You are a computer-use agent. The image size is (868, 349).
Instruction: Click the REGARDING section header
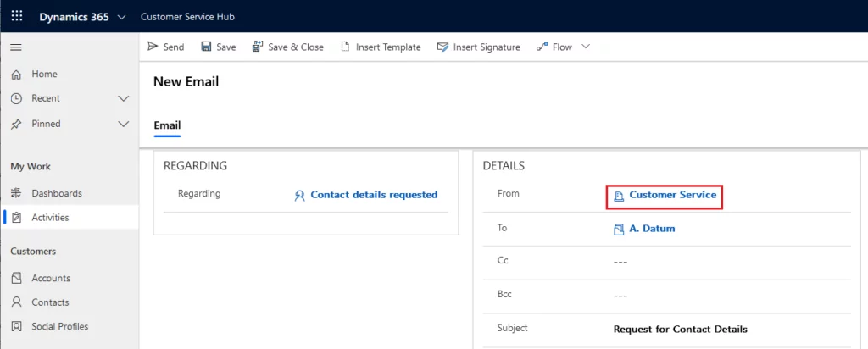pyautogui.click(x=196, y=165)
